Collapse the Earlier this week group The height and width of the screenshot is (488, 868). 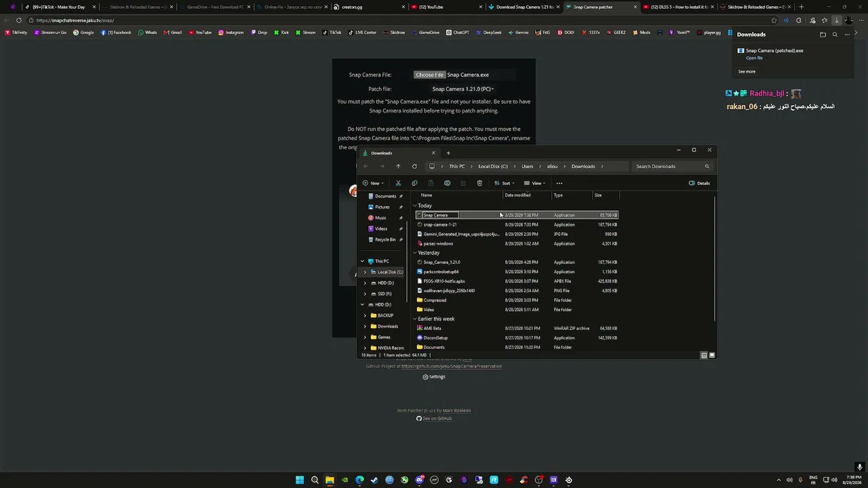point(415,319)
